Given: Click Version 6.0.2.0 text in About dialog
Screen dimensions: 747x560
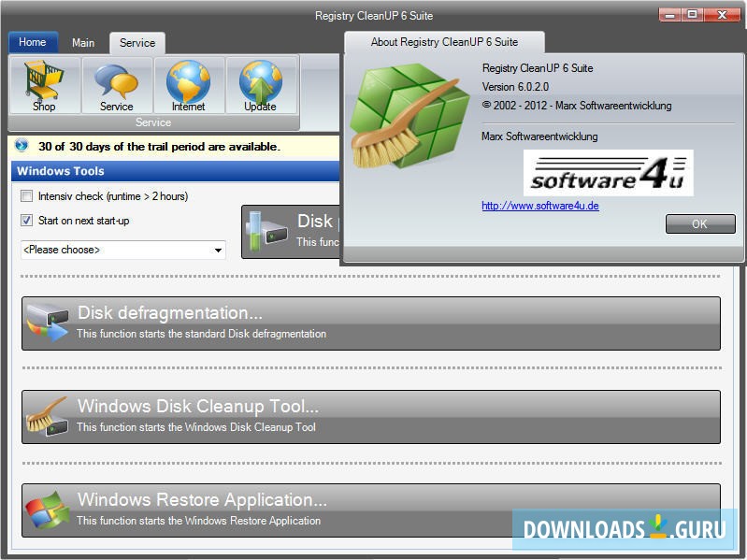Looking at the screenshot, I should pyautogui.click(x=515, y=87).
